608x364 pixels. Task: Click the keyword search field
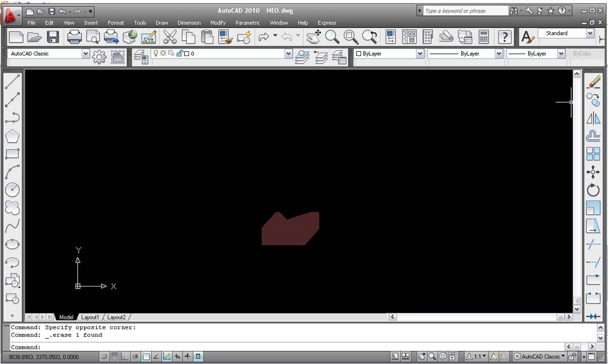click(x=466, y=11)
